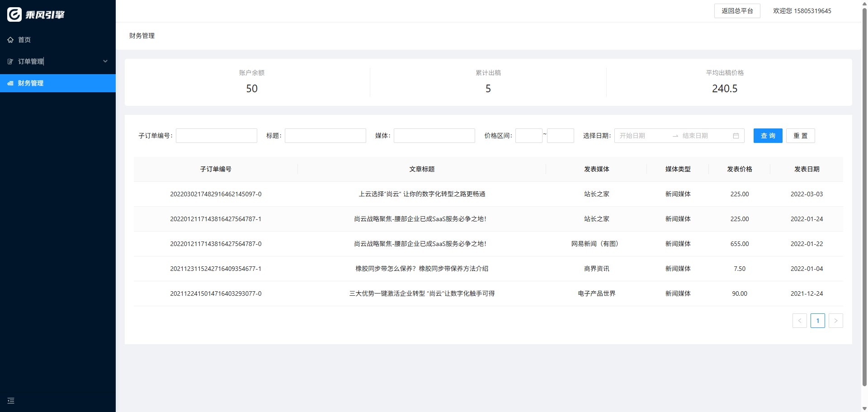The height and width of the screenshot is (412, 868).
Task: Go to next page using right arrow
Action: [x=835, y=321]
